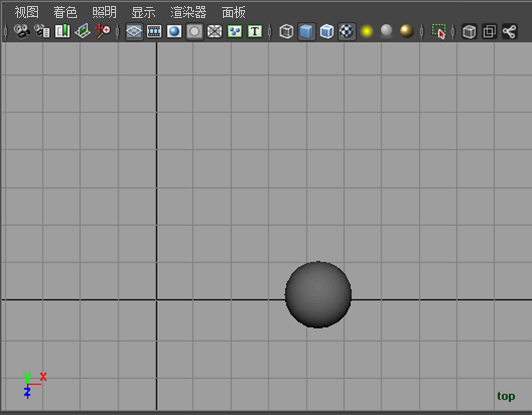The image size is (532, 415).
Task: Open the Image Plane icon
Action: click(82, 31)
